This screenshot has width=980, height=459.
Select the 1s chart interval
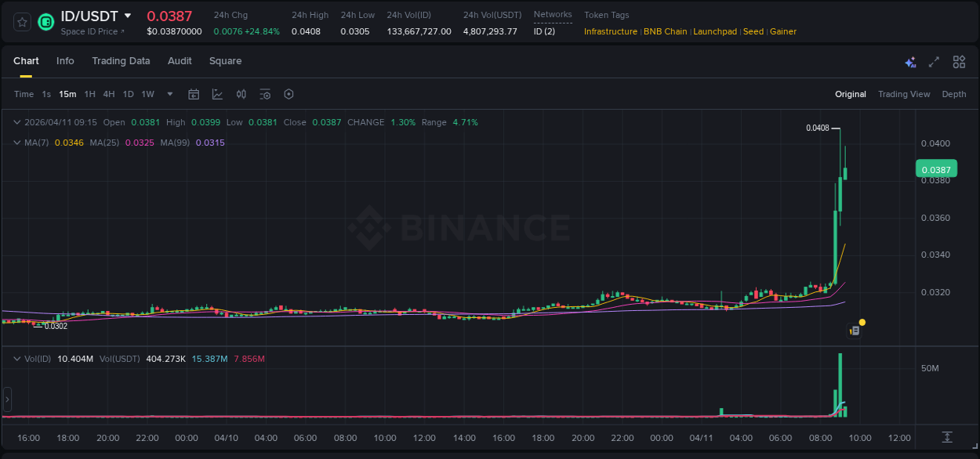[x=46, y=94]
